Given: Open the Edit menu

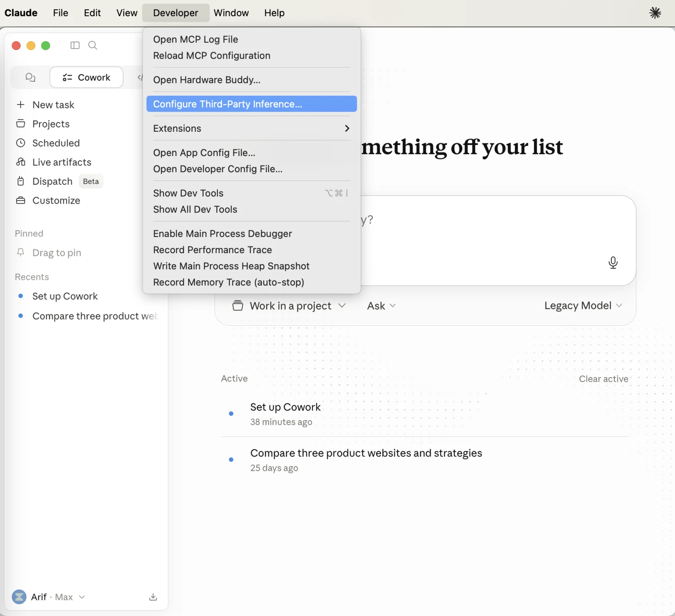Looking at the screenshot, I should (92, 13).
